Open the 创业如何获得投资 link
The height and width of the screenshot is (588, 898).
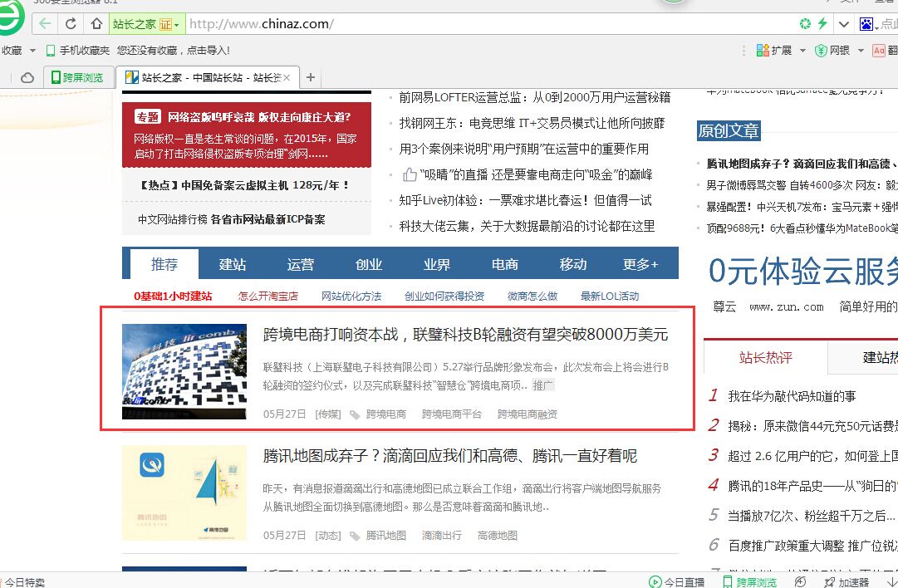coord(444,296)
